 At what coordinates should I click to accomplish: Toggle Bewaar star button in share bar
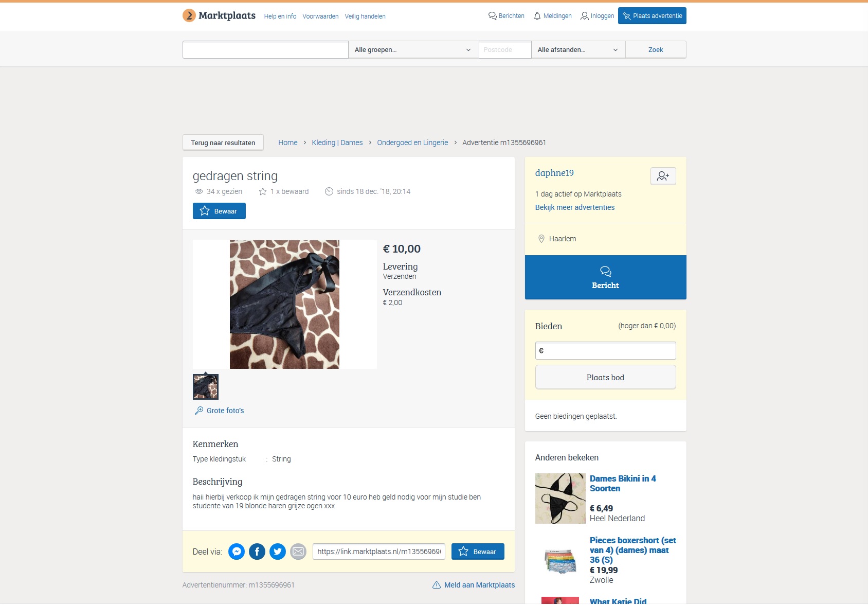(478, 551)
